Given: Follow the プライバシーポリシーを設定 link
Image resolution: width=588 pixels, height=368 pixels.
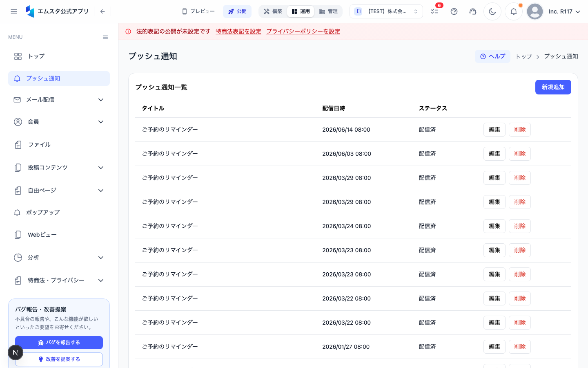Looking at the screenshot, I should click(303, 31).
